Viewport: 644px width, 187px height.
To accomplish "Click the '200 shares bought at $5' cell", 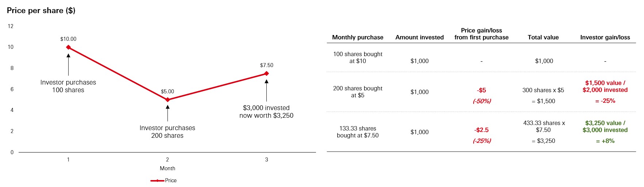I will 358,92.
